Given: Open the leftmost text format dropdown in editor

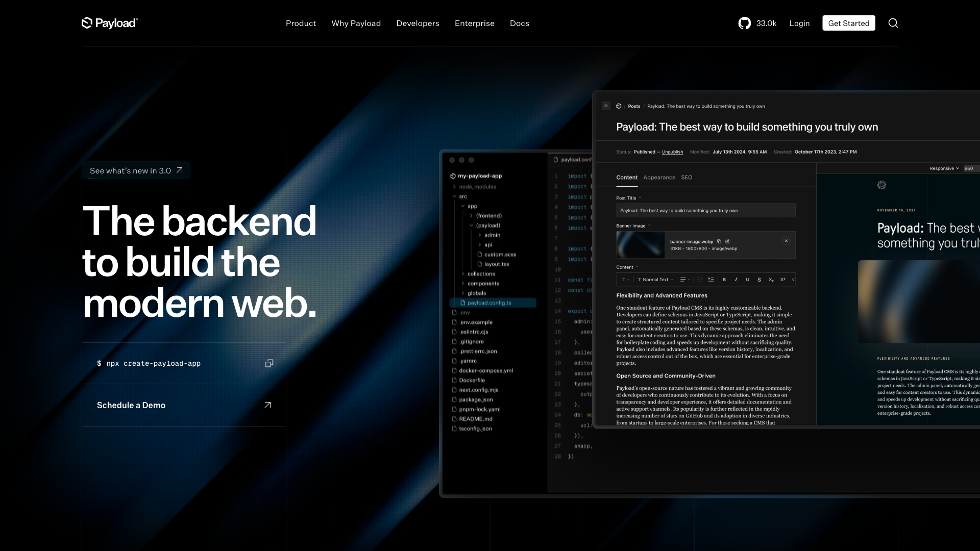Looking at the screenshot, I should [x=625, y=280].
